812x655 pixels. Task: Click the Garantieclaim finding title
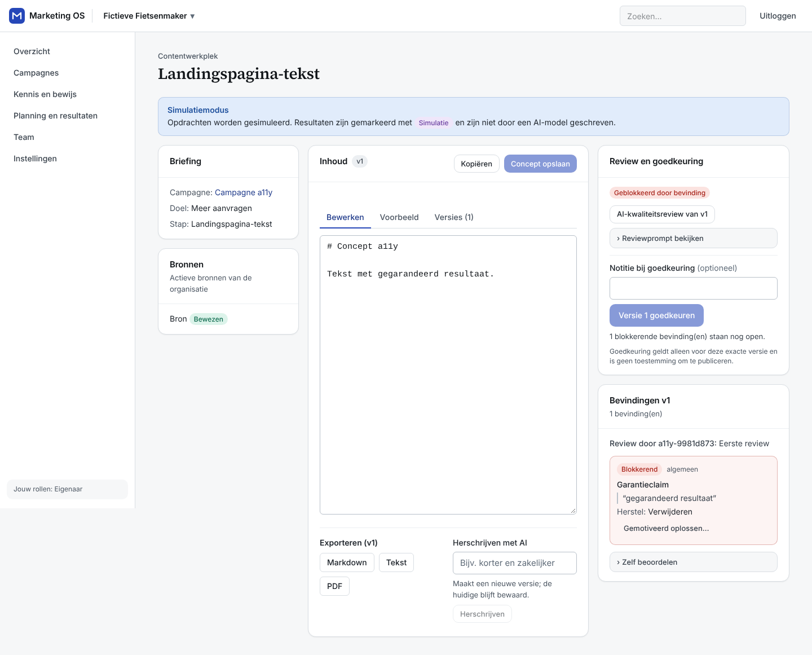pos(643,485)
